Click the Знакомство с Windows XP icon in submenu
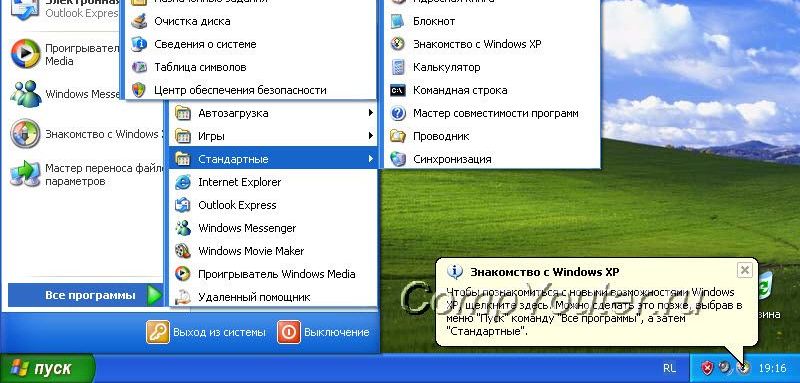800x383 pixels. (398, 44)
